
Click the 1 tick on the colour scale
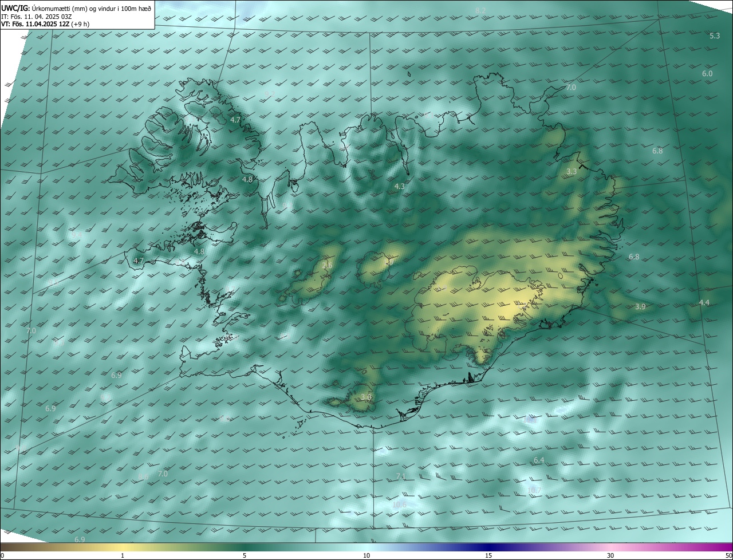(123, 556)
